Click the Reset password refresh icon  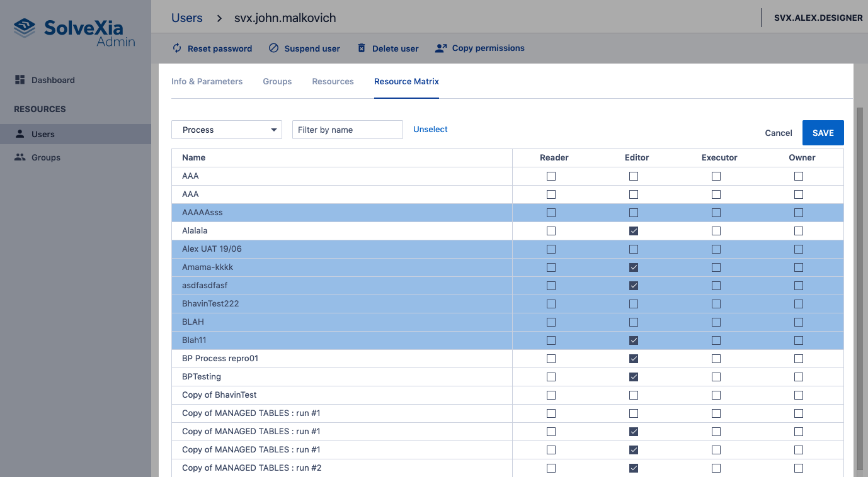pos(177,48)
